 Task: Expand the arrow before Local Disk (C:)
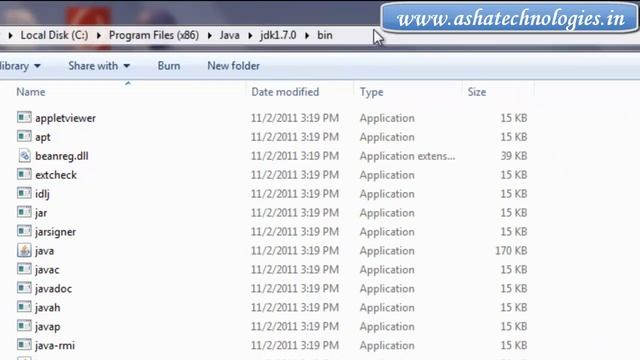point(11,36)
